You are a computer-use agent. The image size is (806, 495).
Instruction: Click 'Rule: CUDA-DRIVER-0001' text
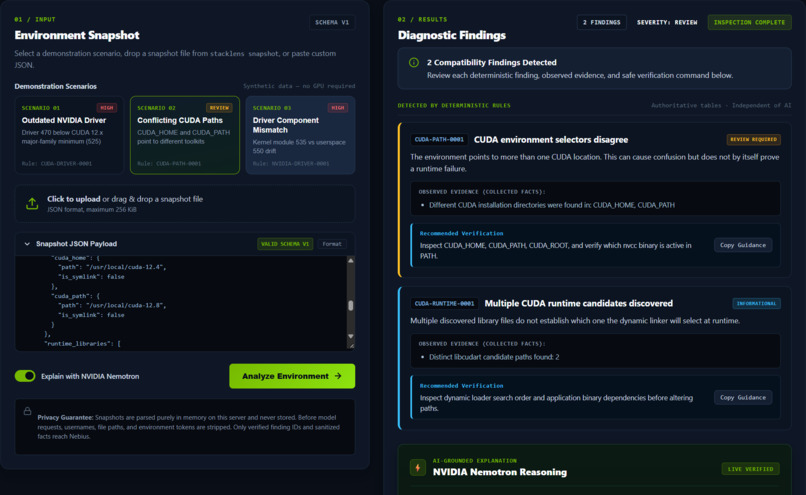[57, 163]
